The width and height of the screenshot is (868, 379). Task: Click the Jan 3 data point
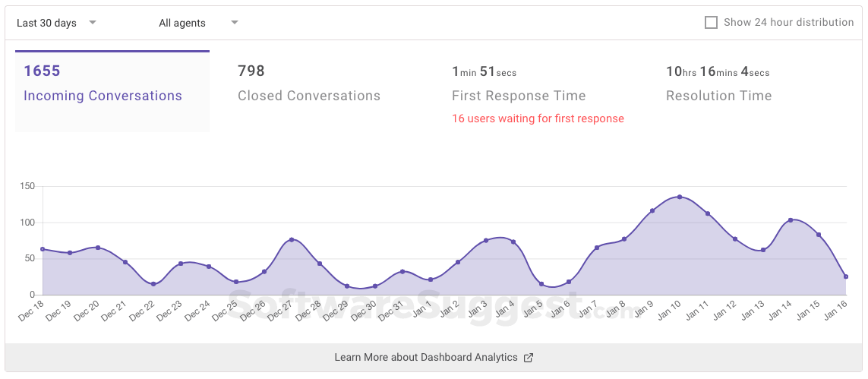click(486, 240)
